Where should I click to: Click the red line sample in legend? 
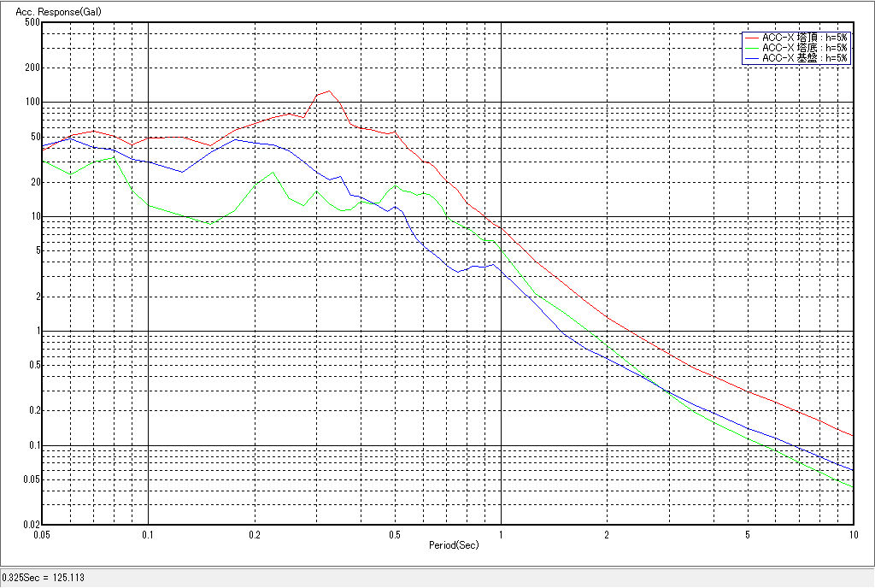[x=751, y=38]
